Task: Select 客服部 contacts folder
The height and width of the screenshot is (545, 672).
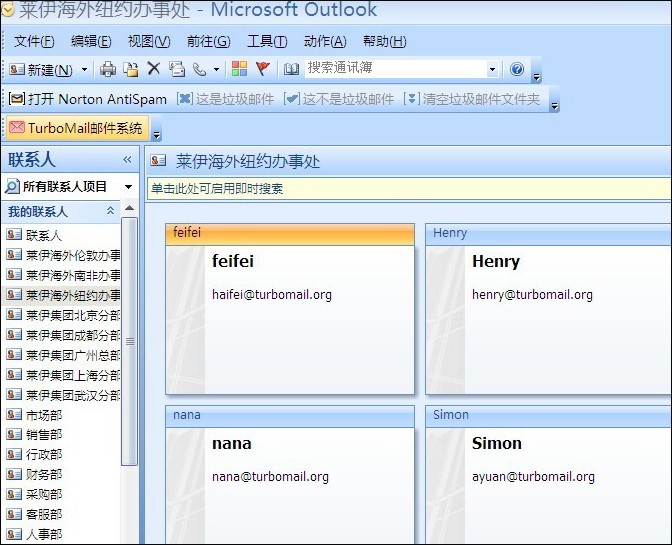Action: [x=34, y=514]
